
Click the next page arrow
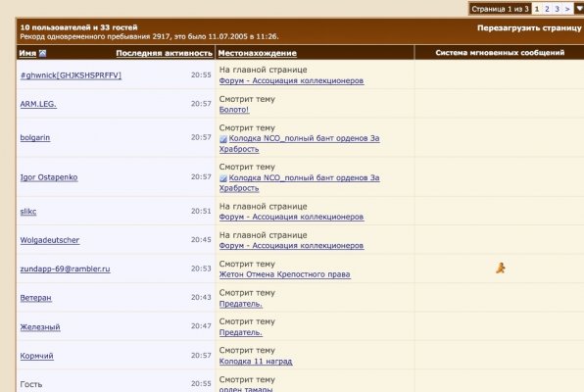[x=567, y=9]
